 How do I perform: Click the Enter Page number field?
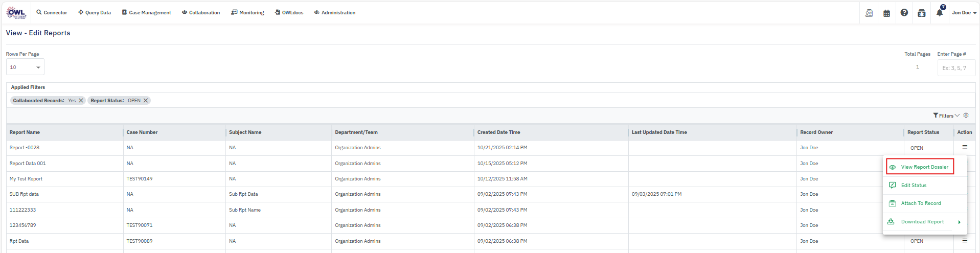click(x=955, y=68)
